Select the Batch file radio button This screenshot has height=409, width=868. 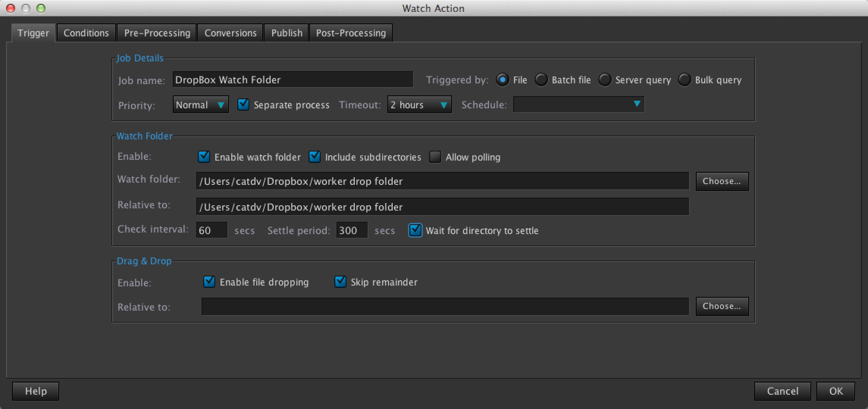(x=541, y=80)
